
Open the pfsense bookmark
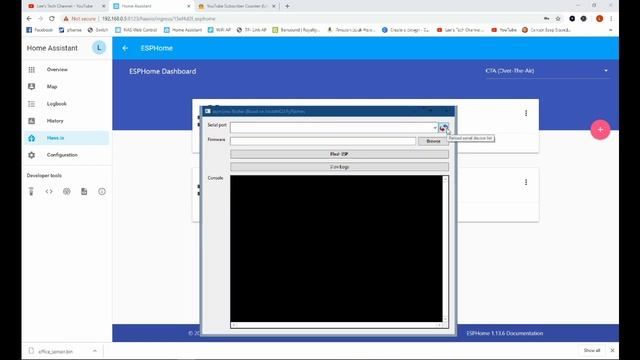point(70,30)
